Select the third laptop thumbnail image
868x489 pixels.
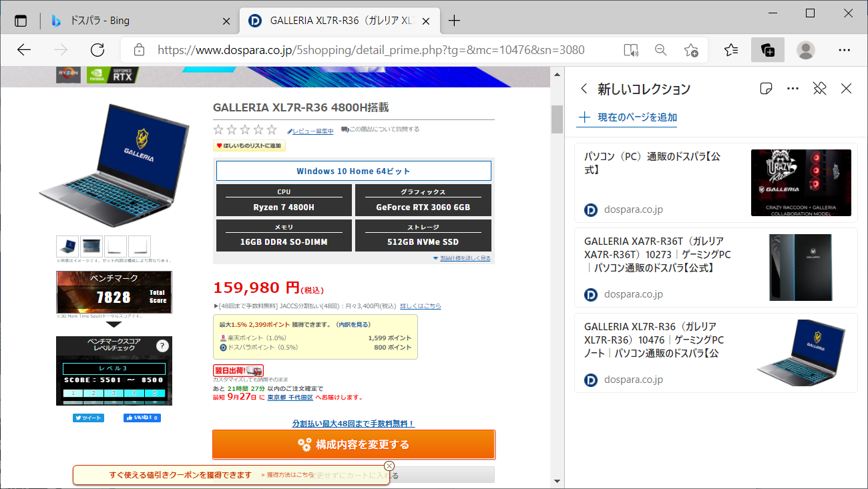(116, 246)
